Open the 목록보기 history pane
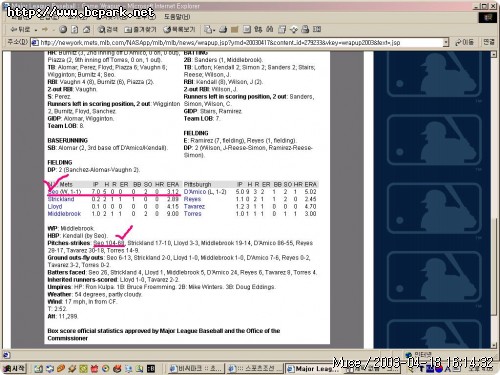 coord(179,30)
